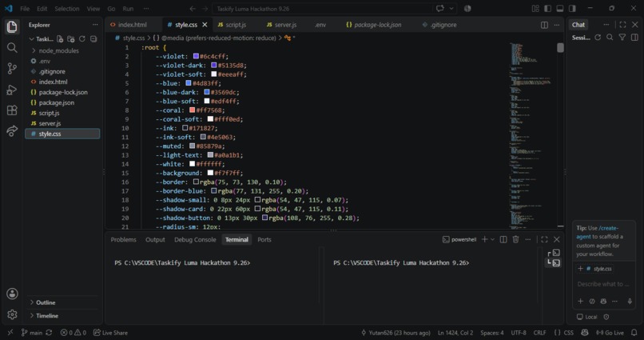Open the Accounts icon in activity bar
Image resolution: width=644 pixels, height=340 pixels.
click(x=12, y=294)
